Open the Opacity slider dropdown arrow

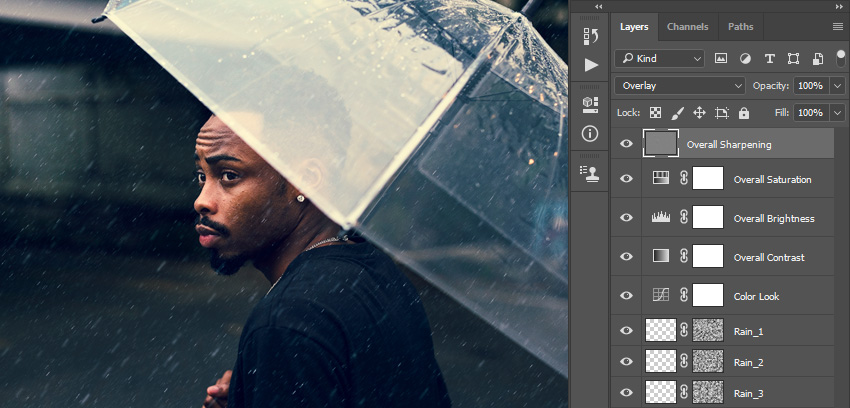pyautogui.click(x=838, y=86)
